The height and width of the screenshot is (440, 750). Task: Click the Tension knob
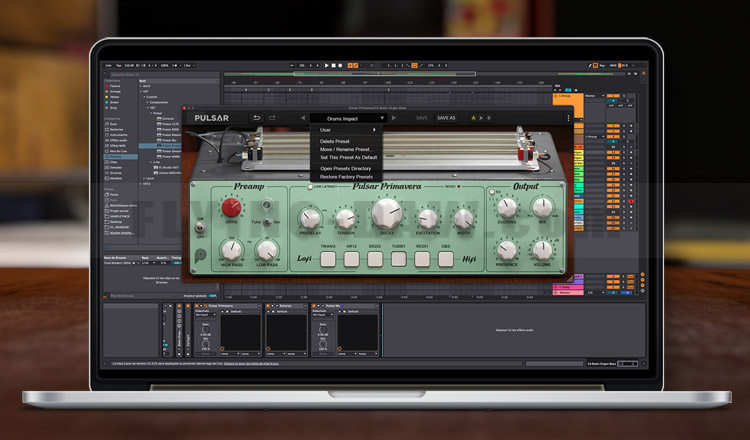pos(345,219)
